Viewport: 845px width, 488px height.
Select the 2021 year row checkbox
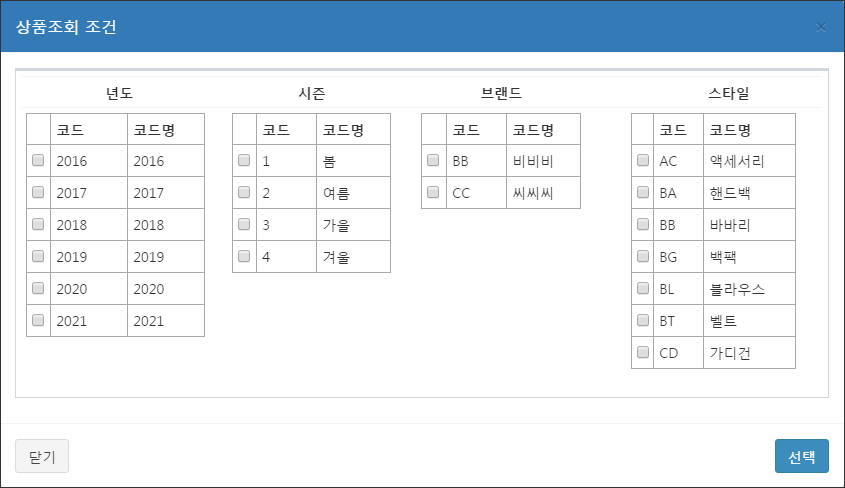tap(38, 320)
